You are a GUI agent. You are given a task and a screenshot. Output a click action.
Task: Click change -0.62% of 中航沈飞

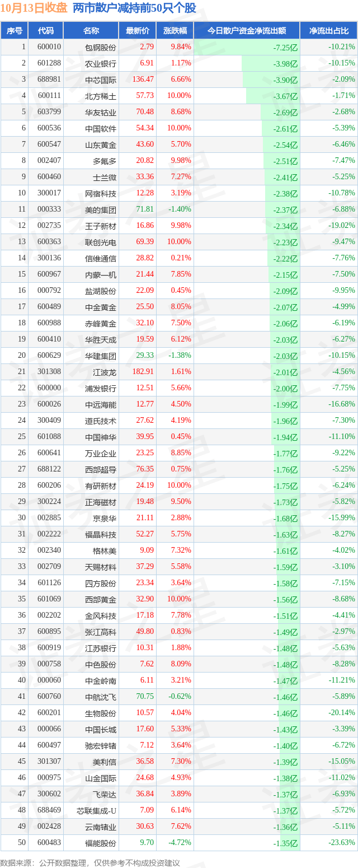click(180, 697)
